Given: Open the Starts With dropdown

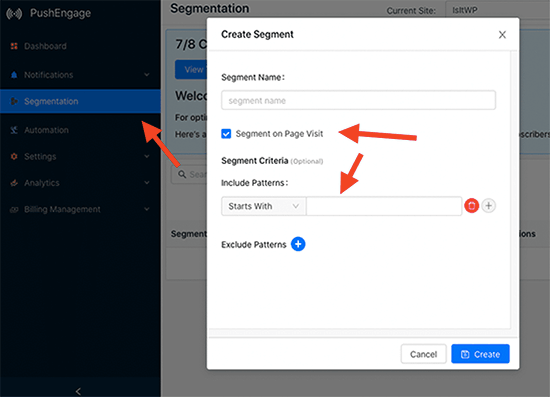Looking at the screenshot, I should [x=263, y=206].
